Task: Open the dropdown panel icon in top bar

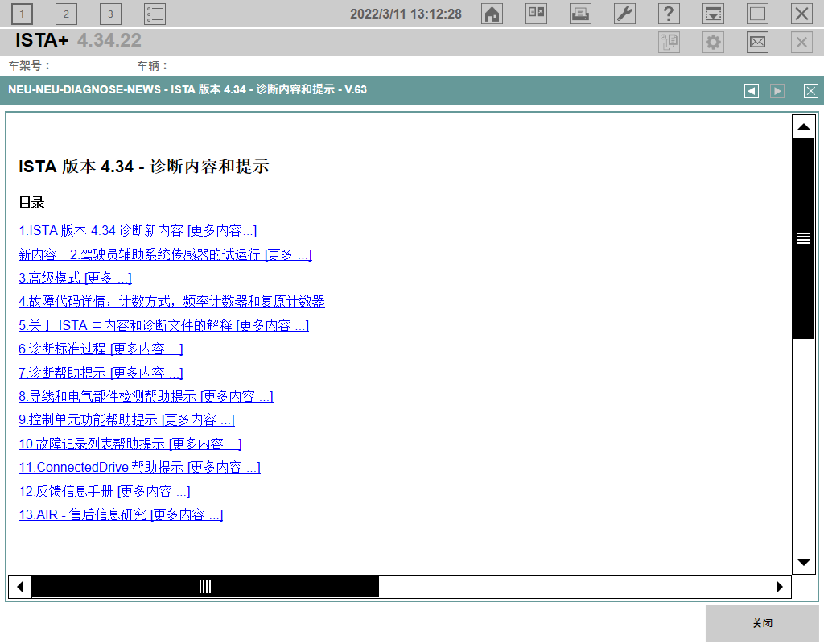Action: pyautogui.click(x=713, y=14)
